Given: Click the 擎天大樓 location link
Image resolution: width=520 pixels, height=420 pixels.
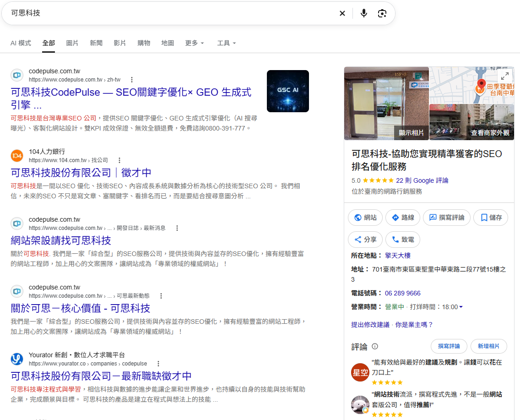Looking at the screenshot, I should [398, 256].
